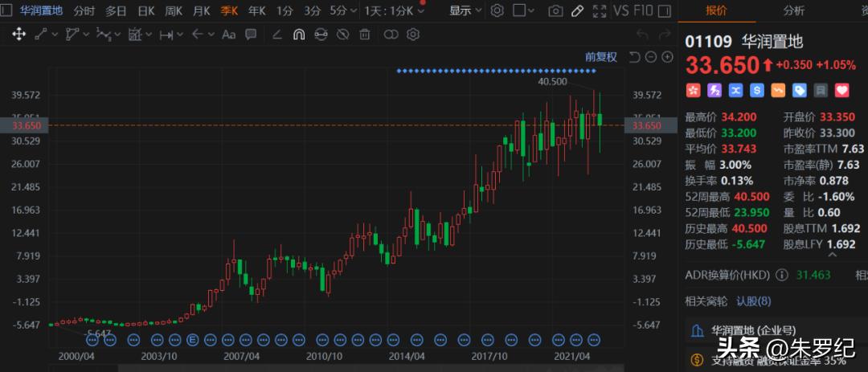Hide all drawings with crossed-eye icon

pos(342,35)
